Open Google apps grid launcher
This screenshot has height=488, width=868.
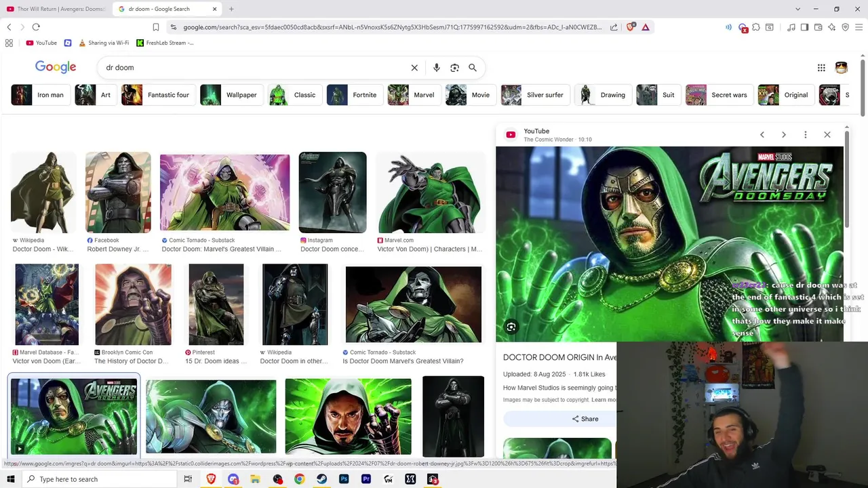821,68
